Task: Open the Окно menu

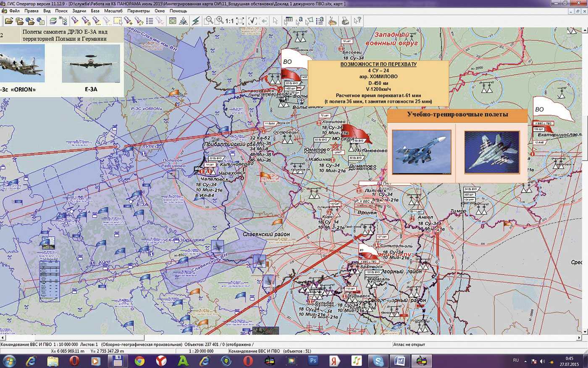Action: tap(160, 11)
